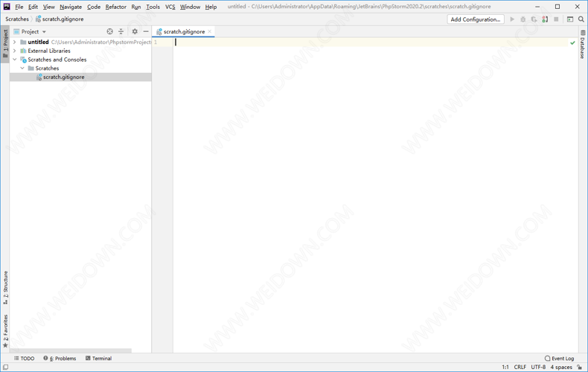The image size is (588, 372).
Task: Click the Run configuration play icon
Action: [x=512, y=19]
